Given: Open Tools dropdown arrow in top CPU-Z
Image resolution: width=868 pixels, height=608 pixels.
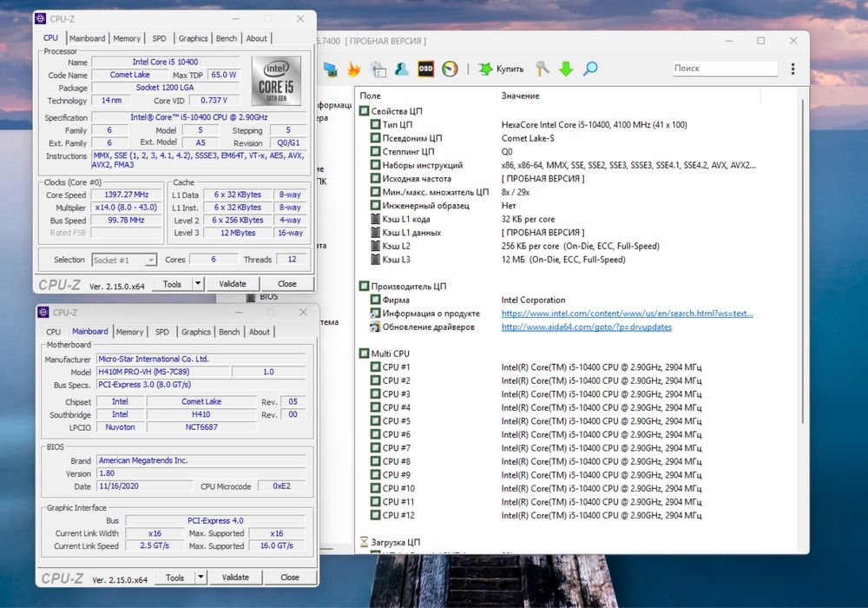Looking at the screenshot, I should click(198, 283).
